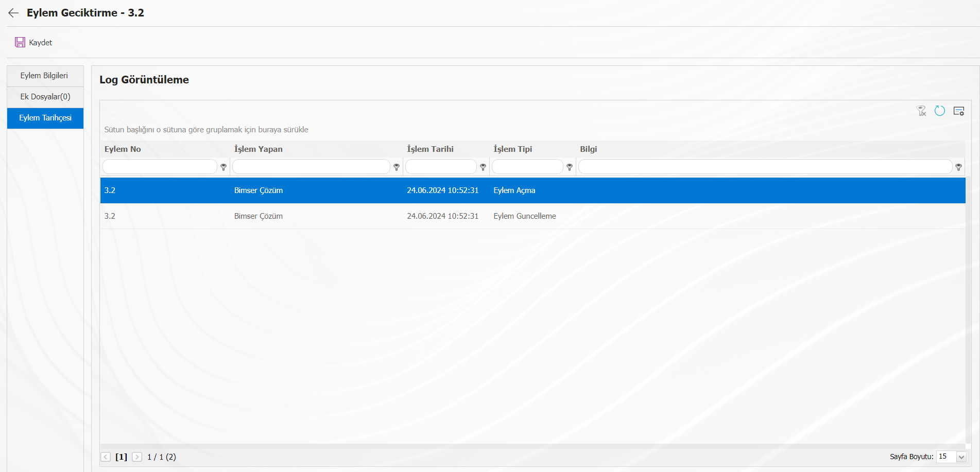Focus the İşlem Tipi filter field
The width and height of the screenshot is (980, 472).
pyautogui.click(x=527, y=167)
